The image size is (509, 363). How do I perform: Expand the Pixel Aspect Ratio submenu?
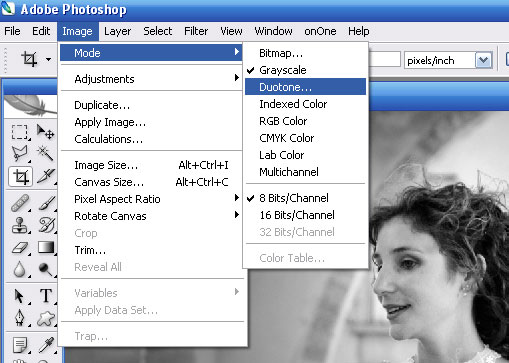151,199
